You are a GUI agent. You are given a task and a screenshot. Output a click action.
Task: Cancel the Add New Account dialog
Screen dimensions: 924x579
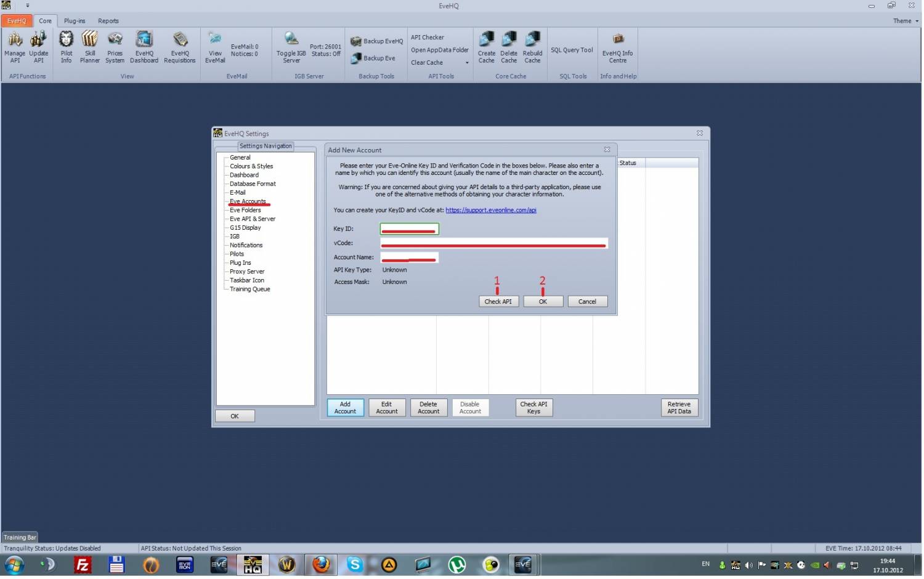(588, 301)
